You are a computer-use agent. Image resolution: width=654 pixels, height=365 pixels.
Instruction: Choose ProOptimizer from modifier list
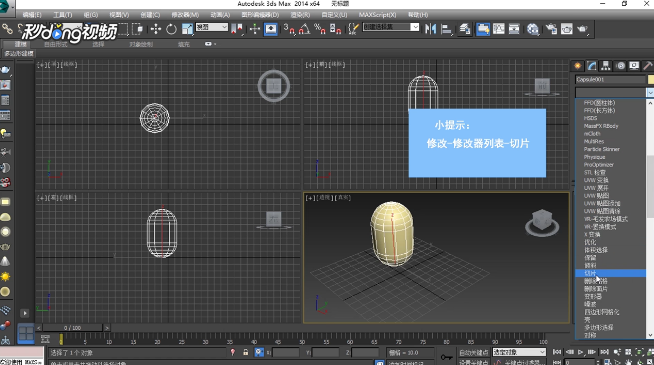pos(599,165)
